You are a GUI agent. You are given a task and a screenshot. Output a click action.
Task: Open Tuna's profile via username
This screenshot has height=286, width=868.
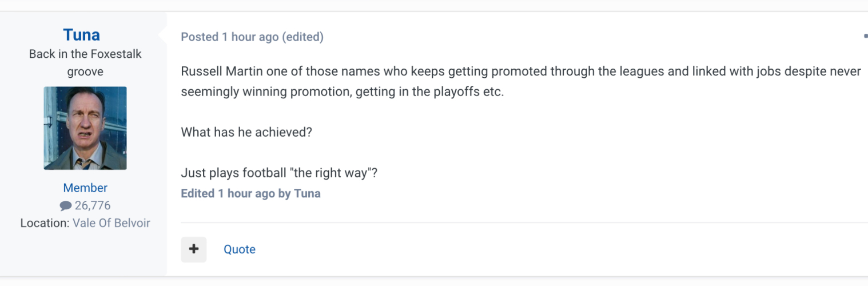click(x=82, y=35)
